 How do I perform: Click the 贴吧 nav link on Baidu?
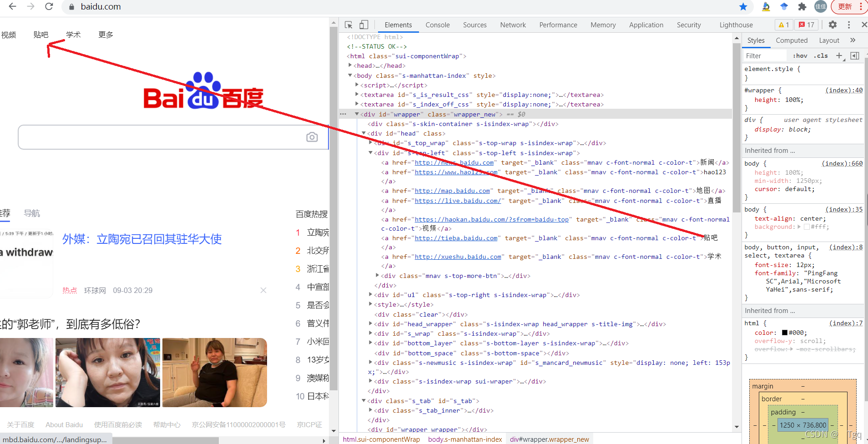(41, 35)
